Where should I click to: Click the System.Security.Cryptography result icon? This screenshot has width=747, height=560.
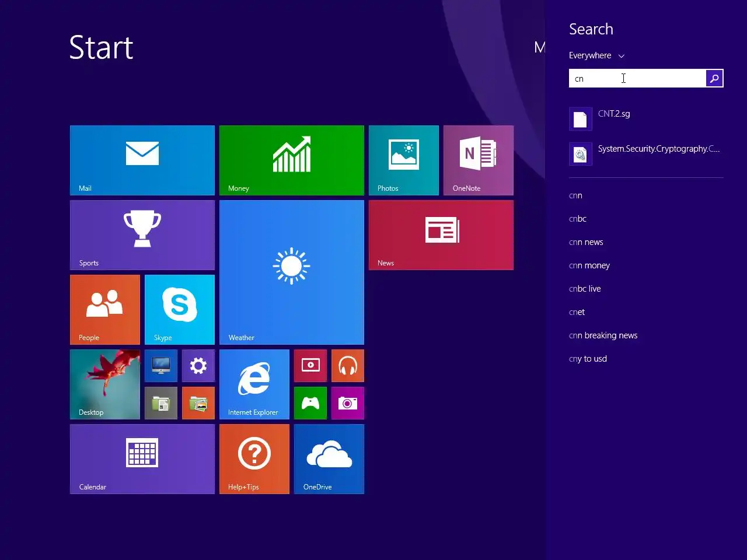coord(581,154)
